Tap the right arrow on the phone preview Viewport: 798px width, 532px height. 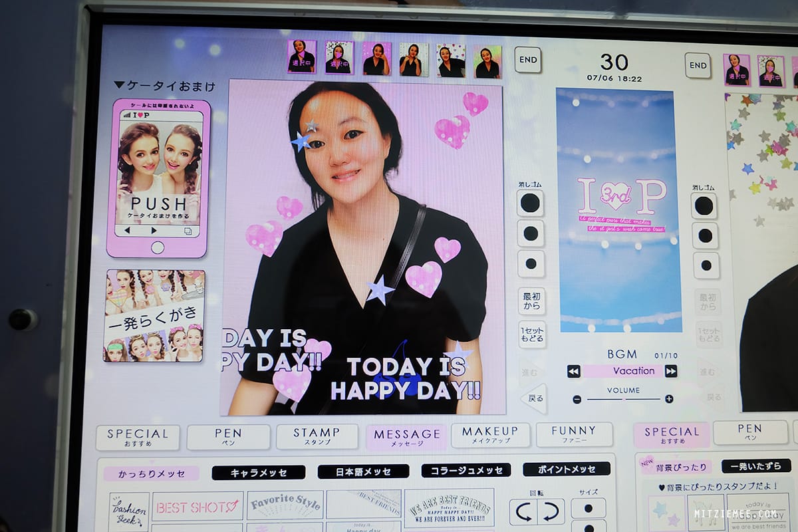[154, 231]
